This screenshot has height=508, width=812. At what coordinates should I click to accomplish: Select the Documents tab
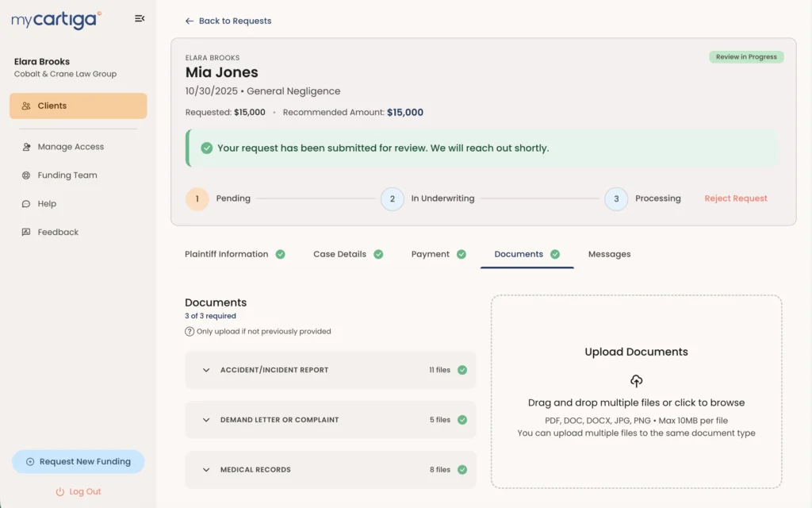[x=527, y=254]
